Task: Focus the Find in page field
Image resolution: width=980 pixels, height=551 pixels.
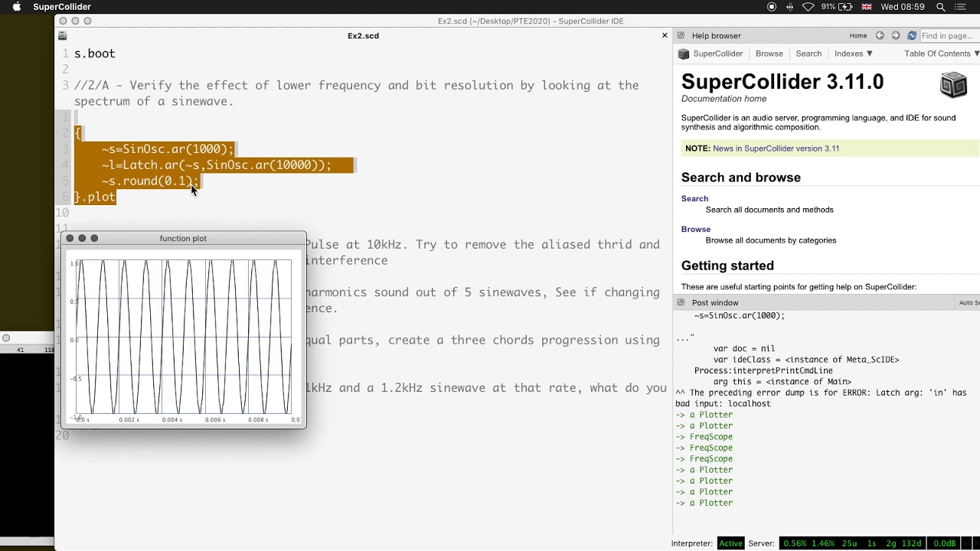Action: click(x=949, y=36)
